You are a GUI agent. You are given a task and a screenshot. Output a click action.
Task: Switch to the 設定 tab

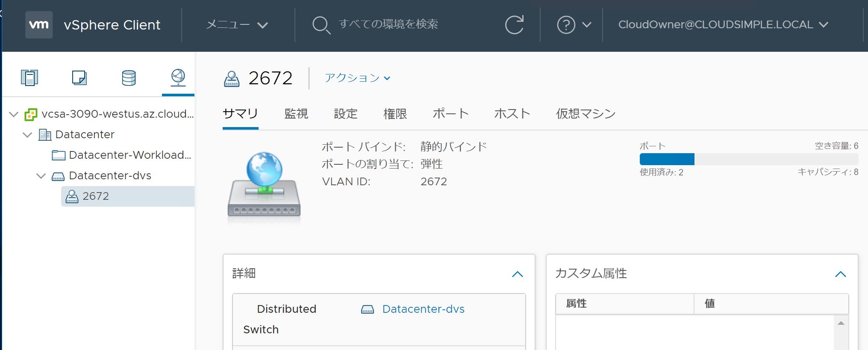345,114
